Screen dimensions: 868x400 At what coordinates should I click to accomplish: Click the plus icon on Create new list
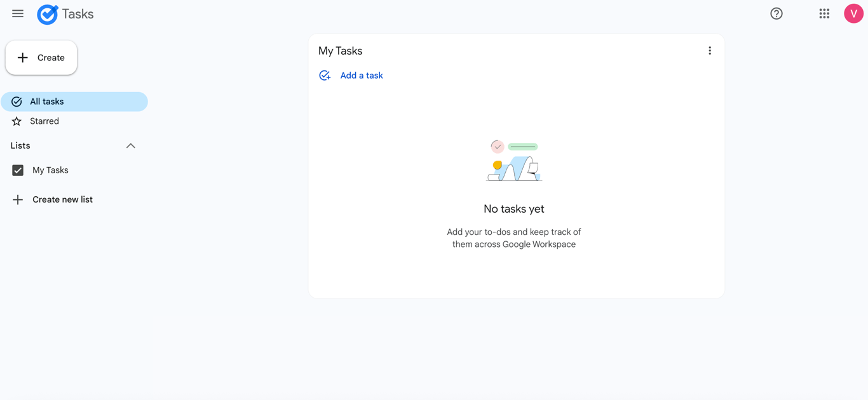(17, 199)
